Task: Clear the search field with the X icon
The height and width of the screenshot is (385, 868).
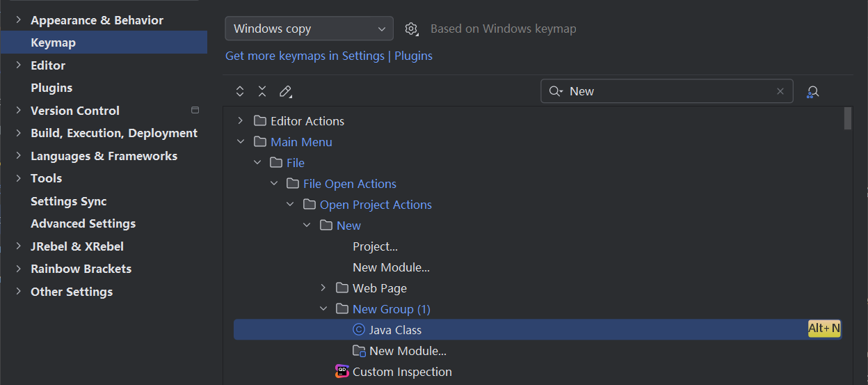Action: tap(780, 91)
